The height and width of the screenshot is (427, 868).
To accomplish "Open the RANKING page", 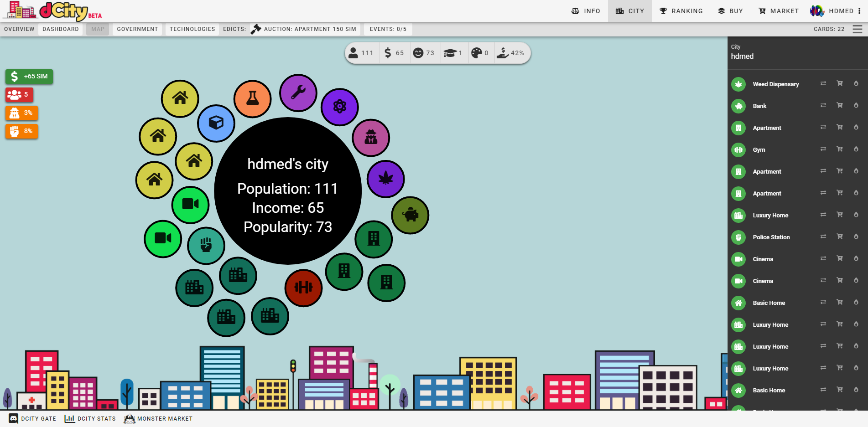I will 681,11.
